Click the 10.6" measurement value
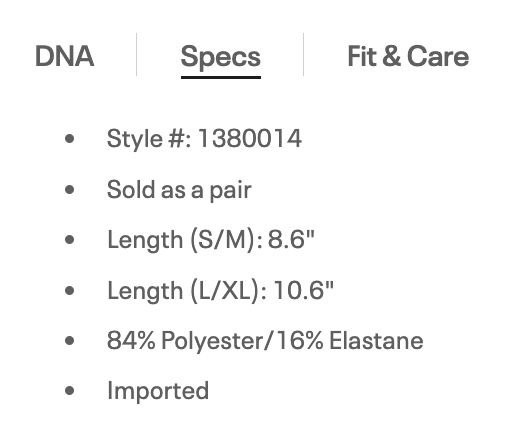 point(303,290)
